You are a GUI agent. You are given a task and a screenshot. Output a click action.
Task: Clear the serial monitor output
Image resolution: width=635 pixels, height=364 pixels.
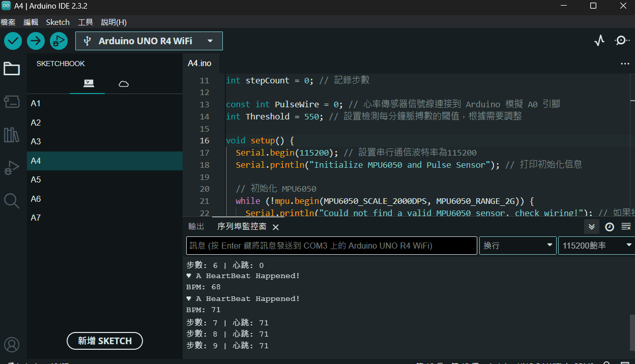click(626, 227)
